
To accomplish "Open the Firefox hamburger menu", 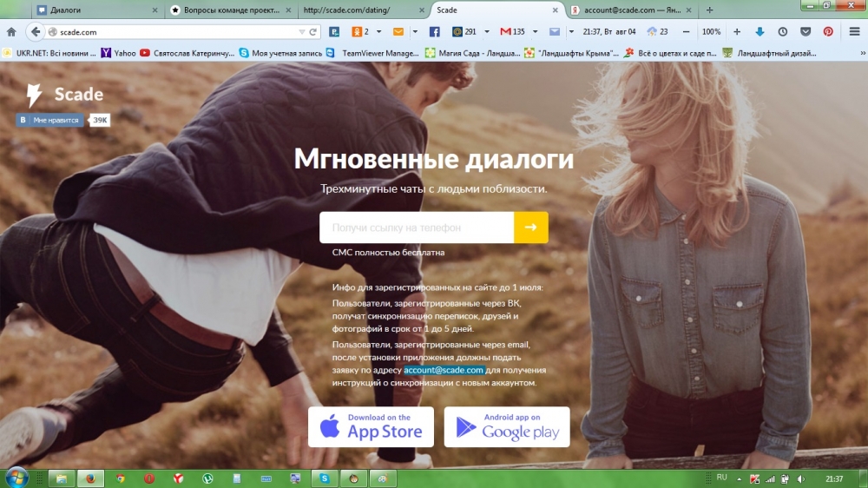I will tap(854, 32).
